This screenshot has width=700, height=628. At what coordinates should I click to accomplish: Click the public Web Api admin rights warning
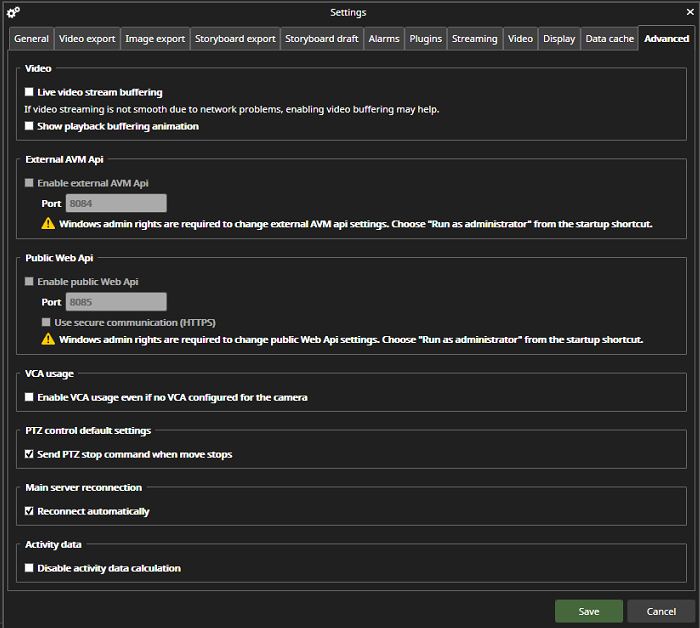pos(351,340)
